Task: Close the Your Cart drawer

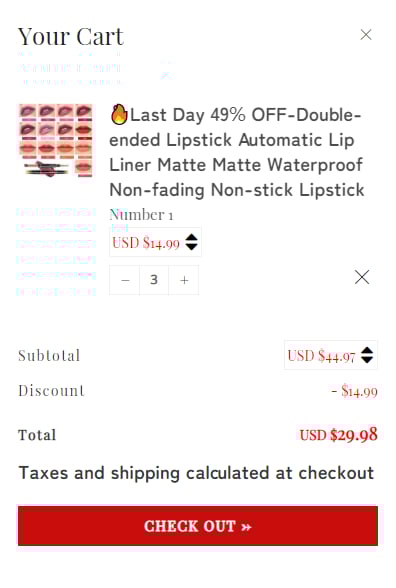Action: pyautogui.click(x=366, y=35)
